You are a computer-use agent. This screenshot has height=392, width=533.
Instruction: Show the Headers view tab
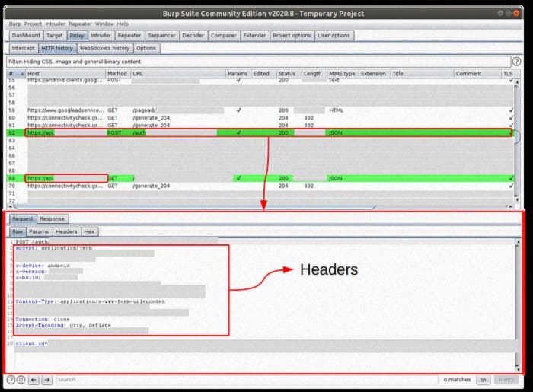(x=65, y=231)
